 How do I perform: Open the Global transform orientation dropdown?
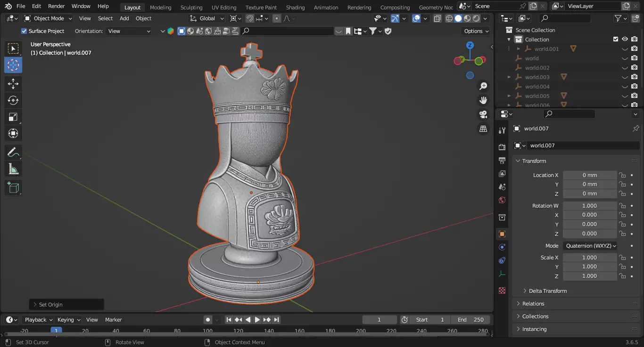(207, 18)
